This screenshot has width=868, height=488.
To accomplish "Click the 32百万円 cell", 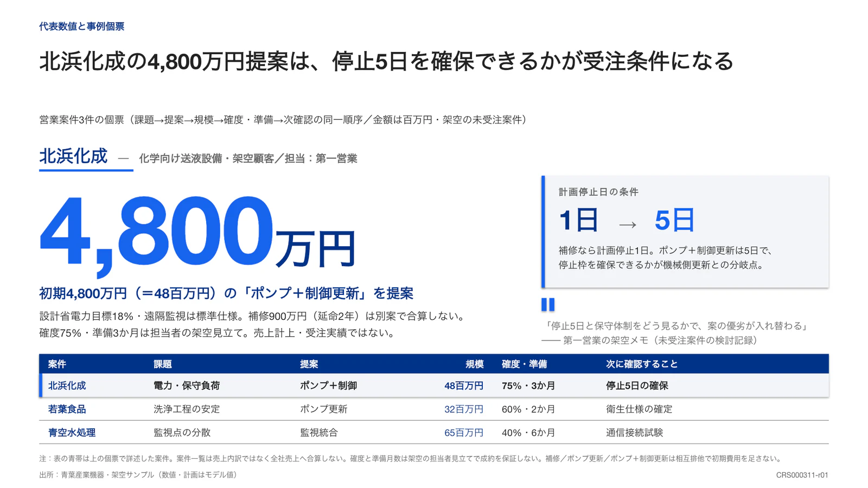I will tap(464, 409).
